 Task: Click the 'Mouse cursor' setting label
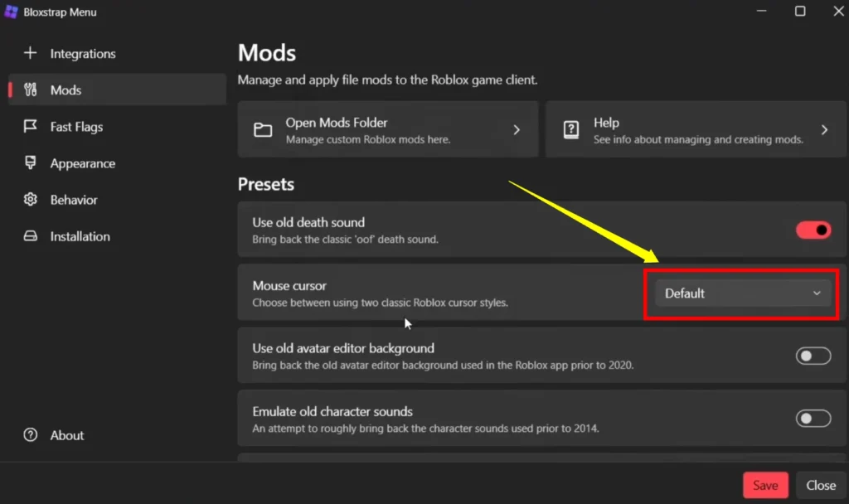tap(289, 286)
